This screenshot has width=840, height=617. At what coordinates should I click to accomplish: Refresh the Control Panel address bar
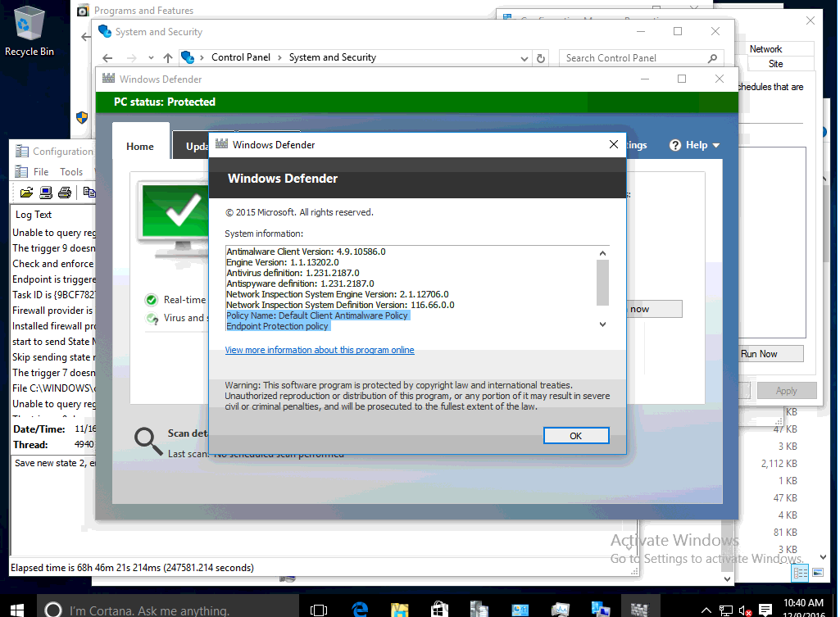[x=541, y=58]
